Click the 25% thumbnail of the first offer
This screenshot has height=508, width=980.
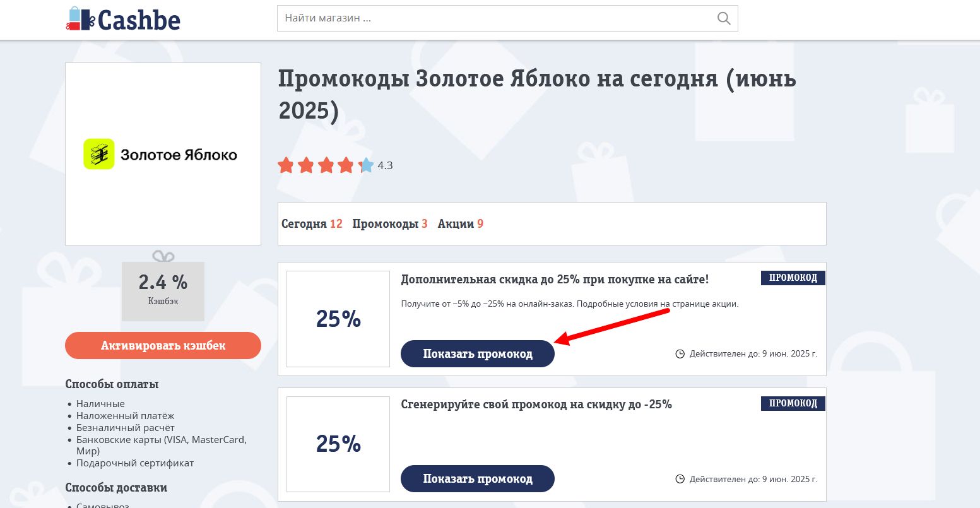tap(338, 319)
